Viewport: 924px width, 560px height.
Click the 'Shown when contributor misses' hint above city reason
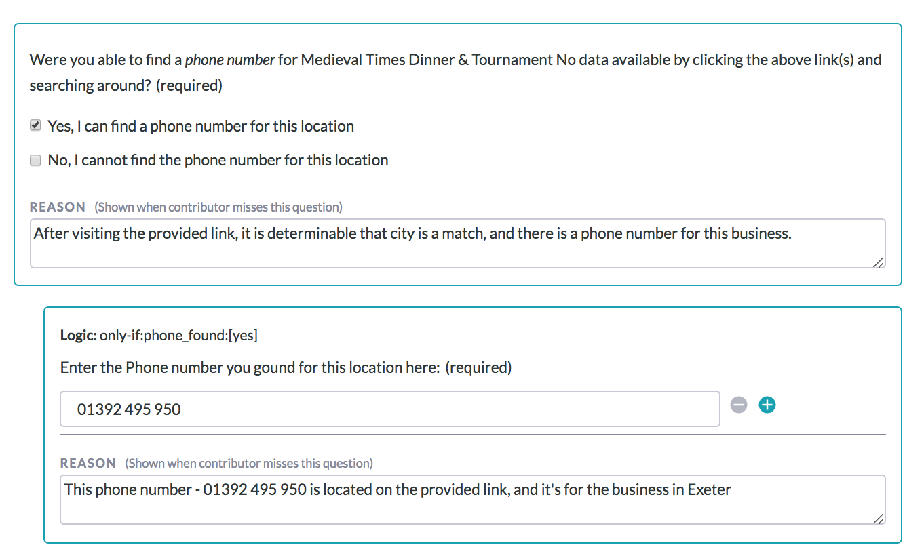tap(218, 207)
